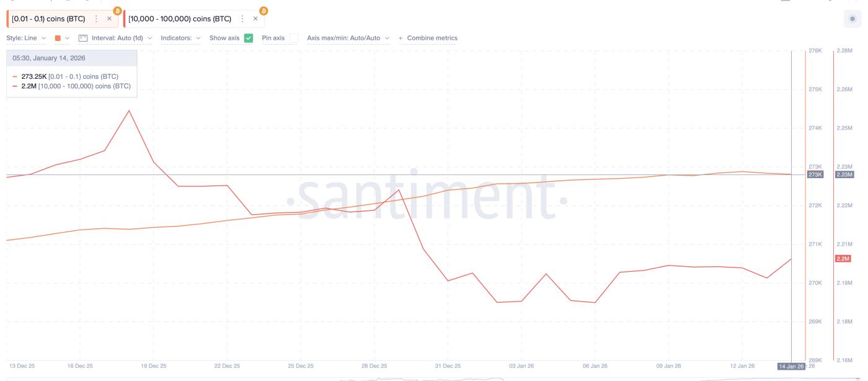Open the orange line color picker

[61, 38]
